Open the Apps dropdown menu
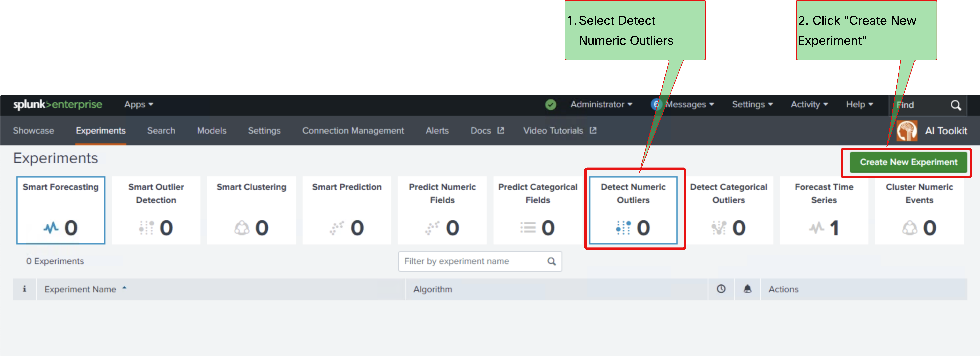The image size is (980, 356). point(139,105)
